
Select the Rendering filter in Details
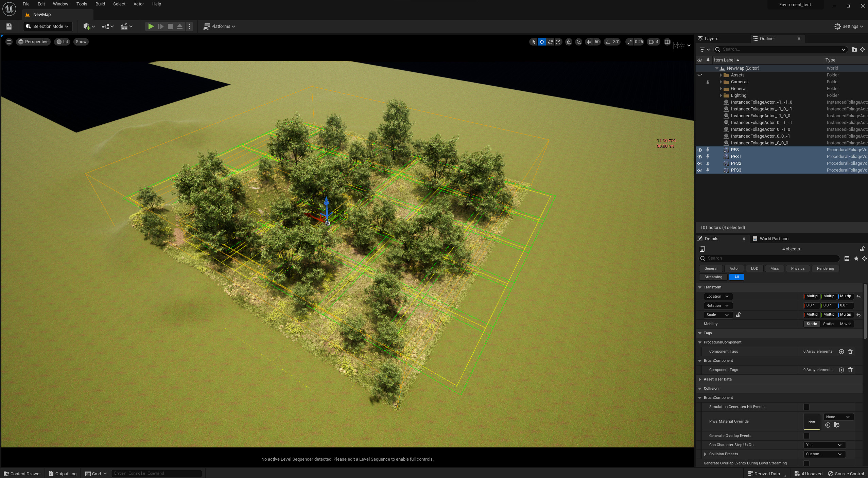[825, 269]
